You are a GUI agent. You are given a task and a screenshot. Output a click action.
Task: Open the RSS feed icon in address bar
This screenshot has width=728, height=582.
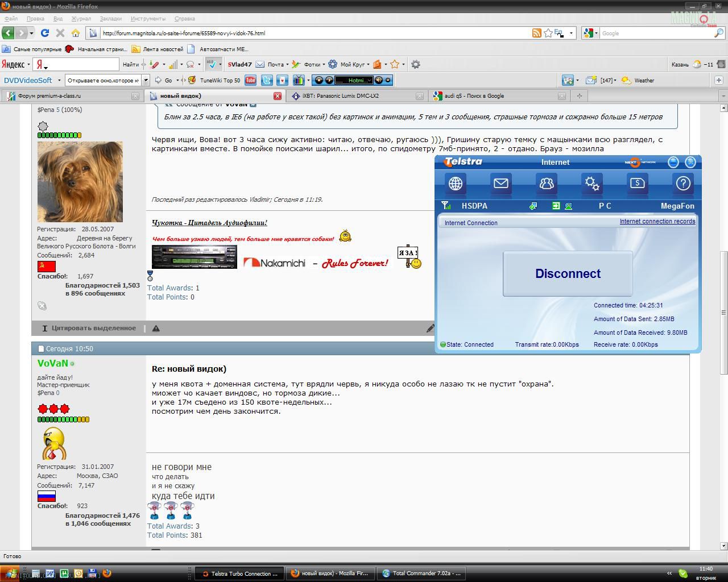[x=536, y=33]
